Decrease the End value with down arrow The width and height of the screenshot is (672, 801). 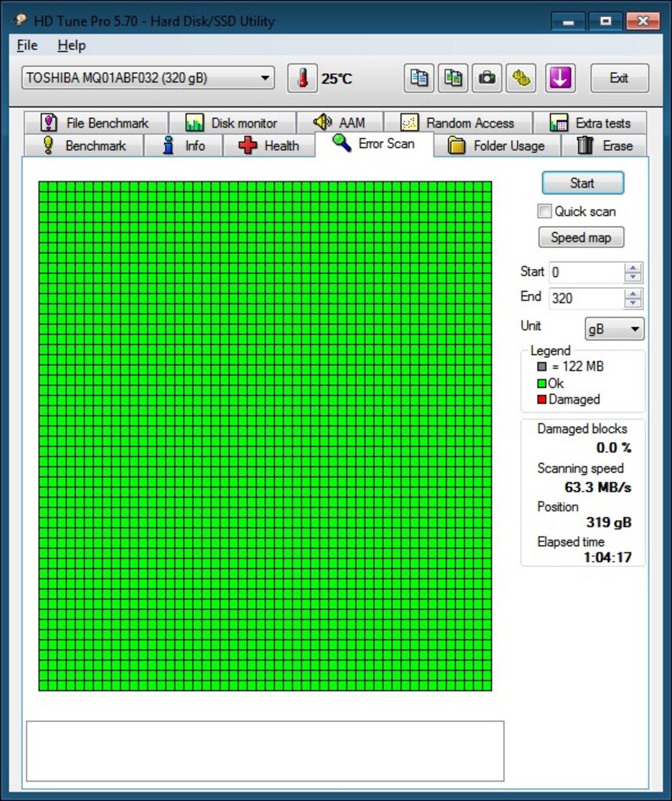pyautogui.click(x=633, y=304)
